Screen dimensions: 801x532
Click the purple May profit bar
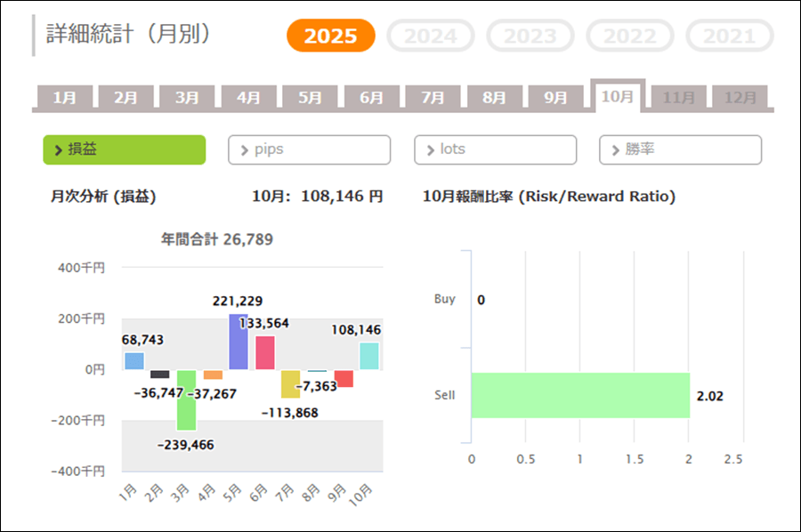point(239,342)
